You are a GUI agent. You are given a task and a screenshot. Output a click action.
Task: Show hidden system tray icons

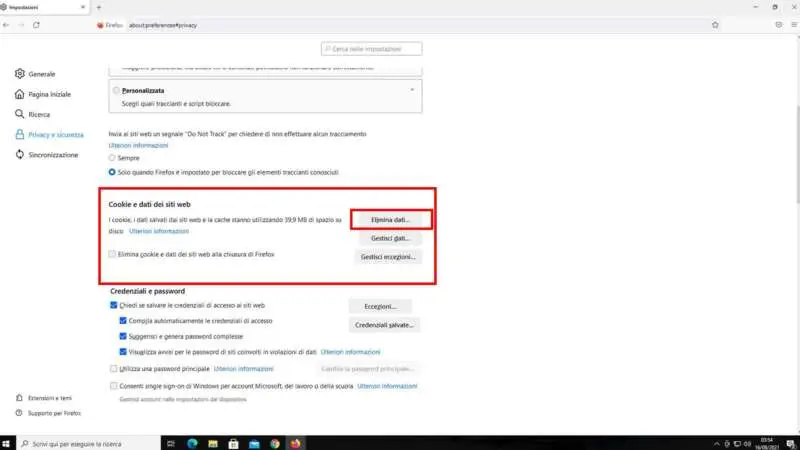coord(716,444)
